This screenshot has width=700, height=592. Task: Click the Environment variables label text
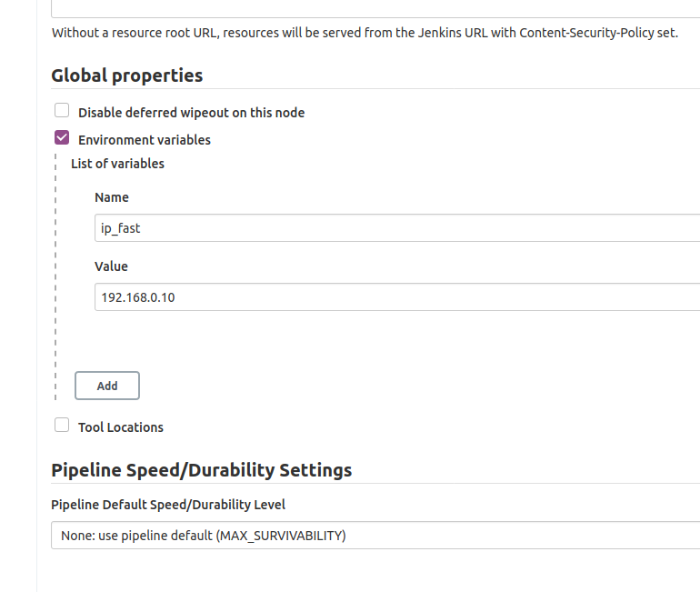click(145, 140)
